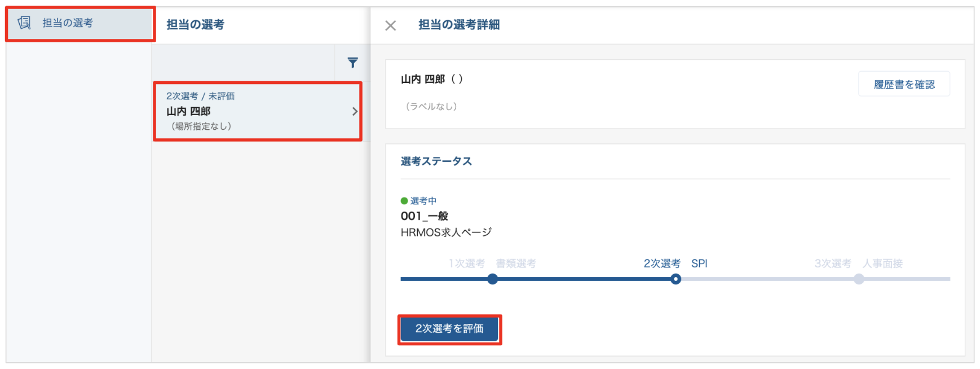Image resolution: width=980 pixels, height=369 pixels.
Task: Click the 3次選考 人事面接 stage label
Action: [858, 263]
